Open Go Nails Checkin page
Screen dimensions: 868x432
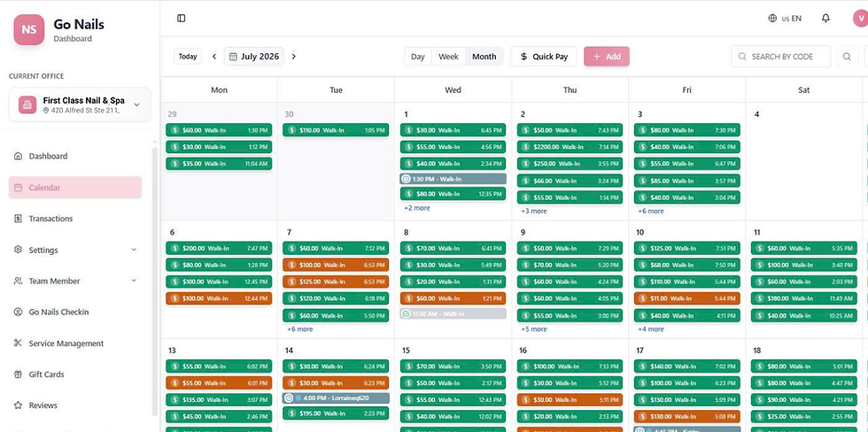tap(75, 312)
